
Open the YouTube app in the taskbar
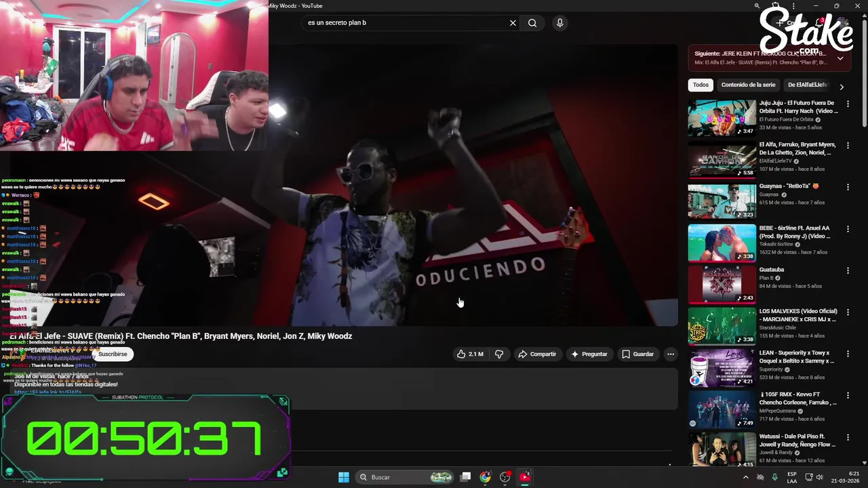525,477
